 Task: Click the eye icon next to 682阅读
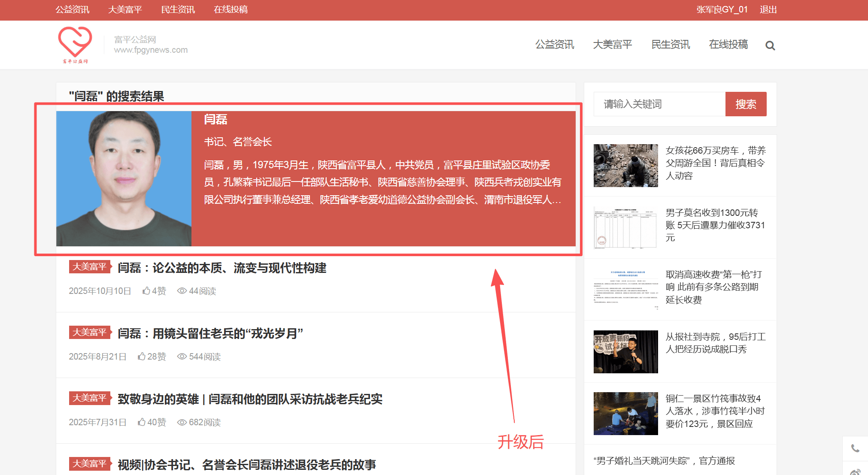[182, 422]
